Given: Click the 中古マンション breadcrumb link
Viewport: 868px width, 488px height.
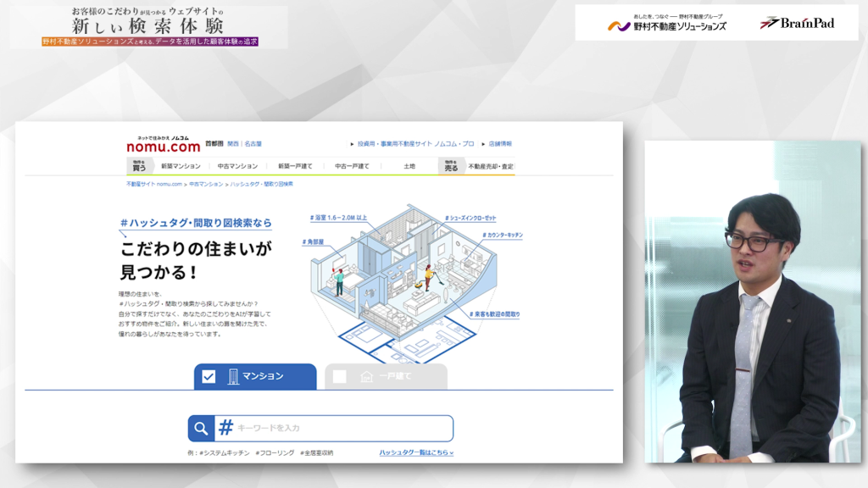Looking at the screenshot, I should click(x=206, y=184).
